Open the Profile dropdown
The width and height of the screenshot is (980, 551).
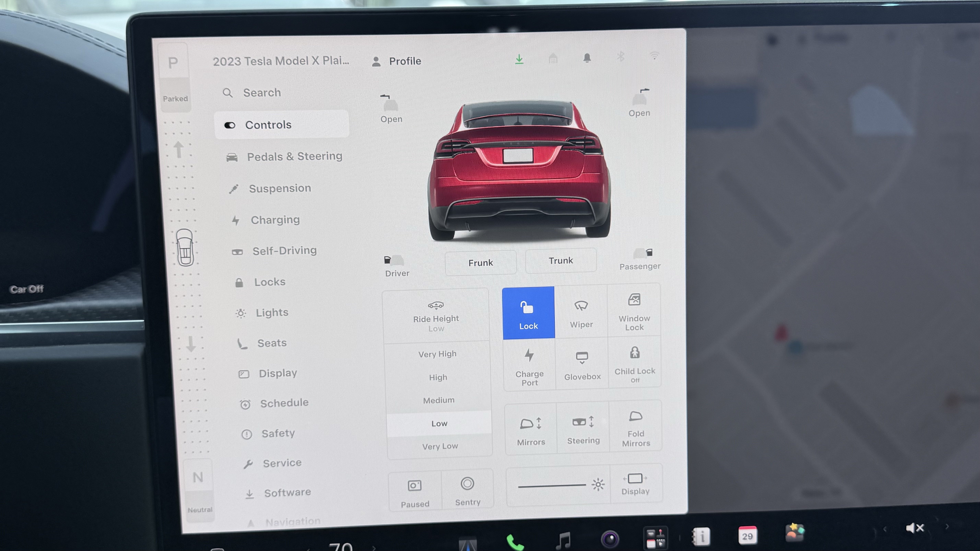[x=397, y=61]
